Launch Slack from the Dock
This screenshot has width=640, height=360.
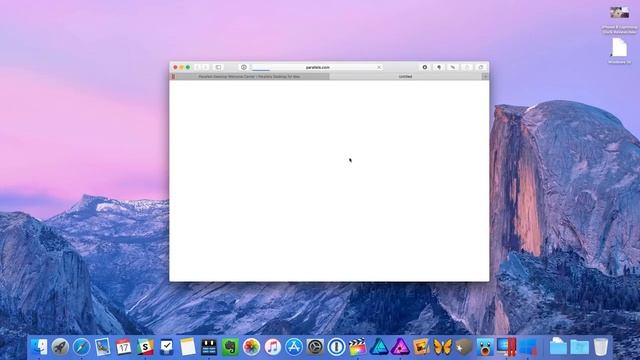point(145,347)
